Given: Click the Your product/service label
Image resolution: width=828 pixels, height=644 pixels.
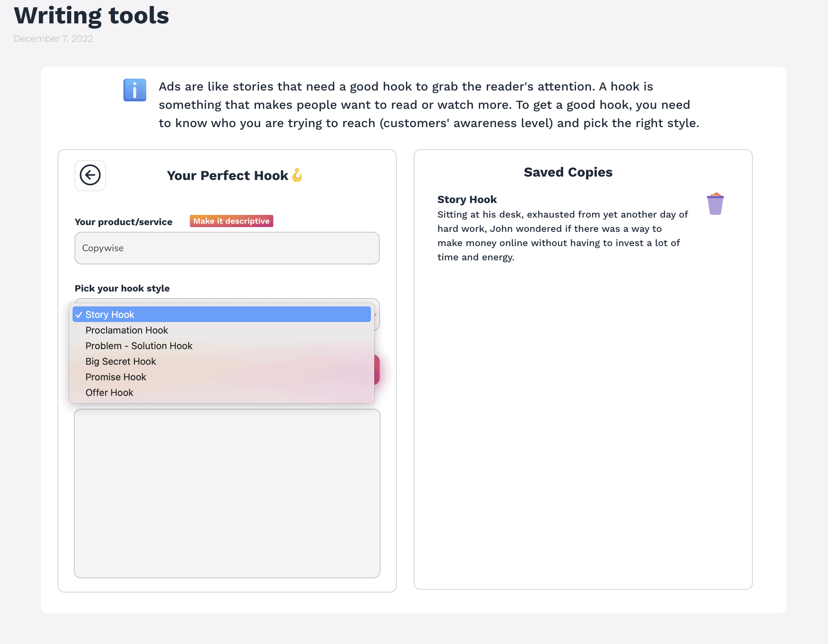Looking at the screenshot, I should (x=124, y=222).
